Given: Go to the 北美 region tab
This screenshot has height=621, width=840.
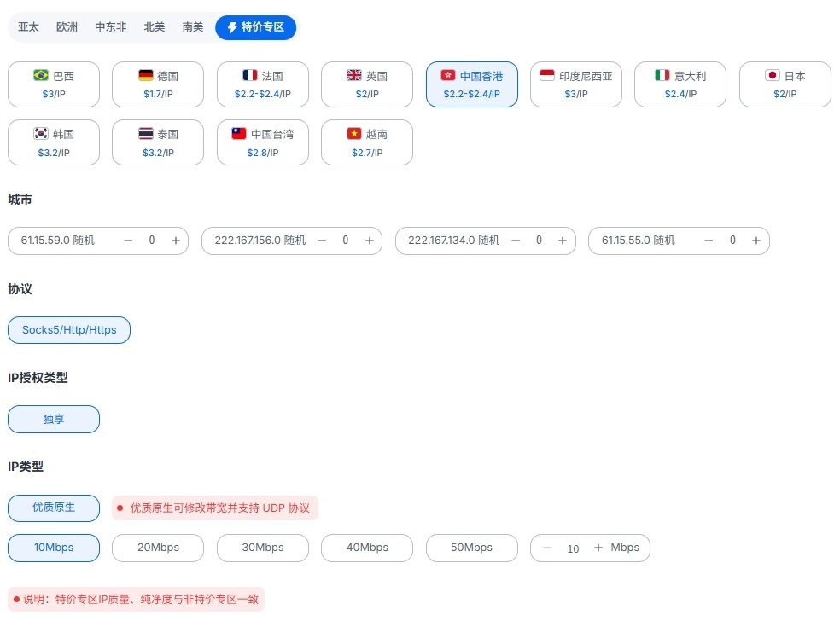Looking at the screenshot, I should 155,27.
